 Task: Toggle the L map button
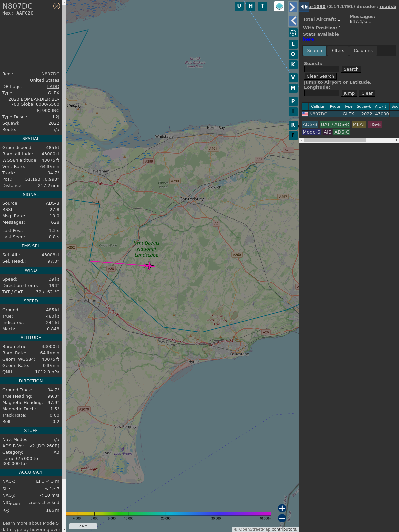tap(293, 44)
